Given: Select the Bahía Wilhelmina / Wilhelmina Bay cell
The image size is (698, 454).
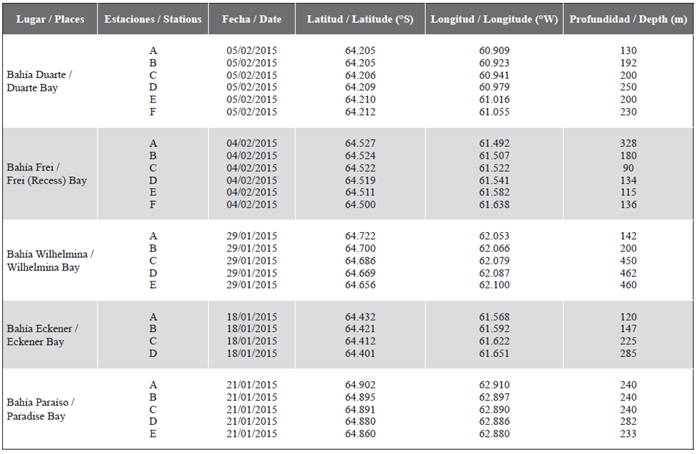Looking at the screenshot, I should [50, 260].
